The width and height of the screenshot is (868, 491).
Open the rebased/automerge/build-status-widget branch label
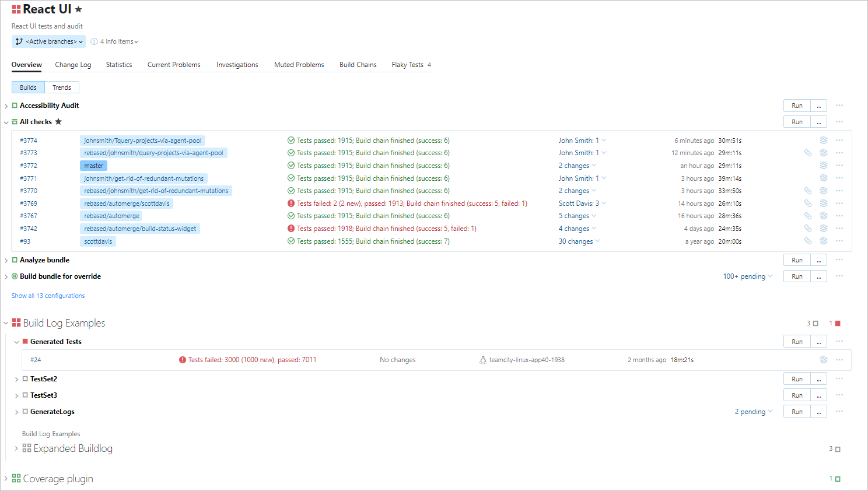(140, 229)
